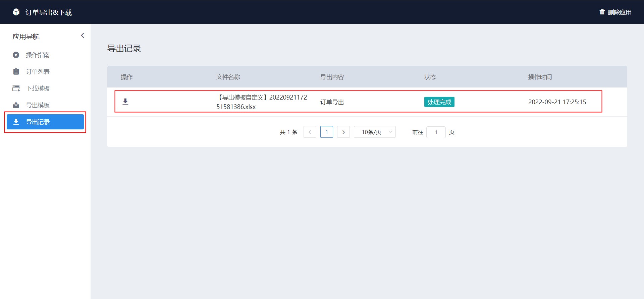Click timestamp 2022-09-21 17:25:15
644x299 pixels.
(557, 102)
